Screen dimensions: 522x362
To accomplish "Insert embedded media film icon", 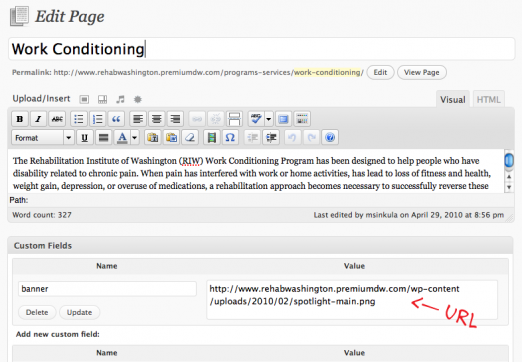I will click(212, 138).
